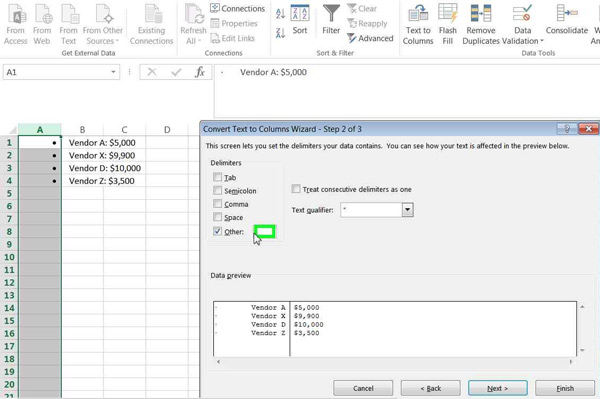Select column C header
The width and height of the screenshot is (600, 399).
point(124,130)
